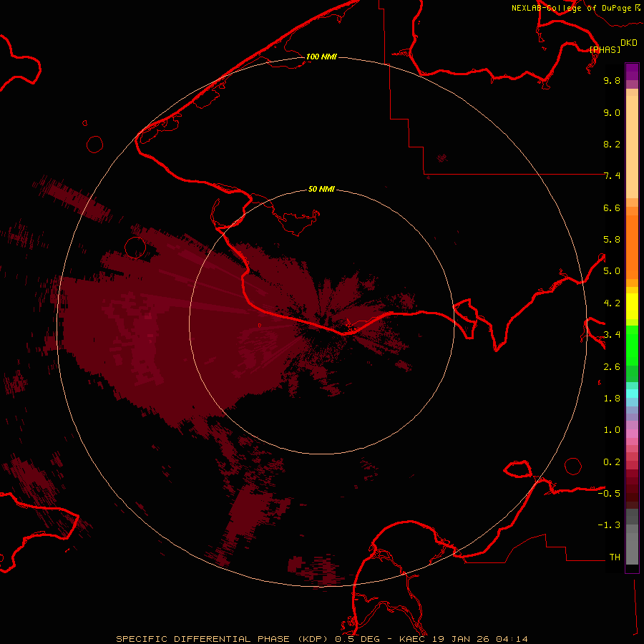Select the peach segment of the color bar
The height and width of the screenshot is (644, 644).
click(x=632, y=147)
